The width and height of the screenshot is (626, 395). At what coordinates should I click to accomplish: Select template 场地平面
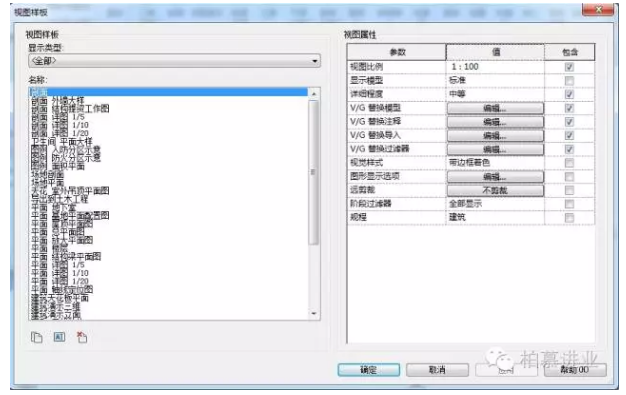(x=48, y=183)
